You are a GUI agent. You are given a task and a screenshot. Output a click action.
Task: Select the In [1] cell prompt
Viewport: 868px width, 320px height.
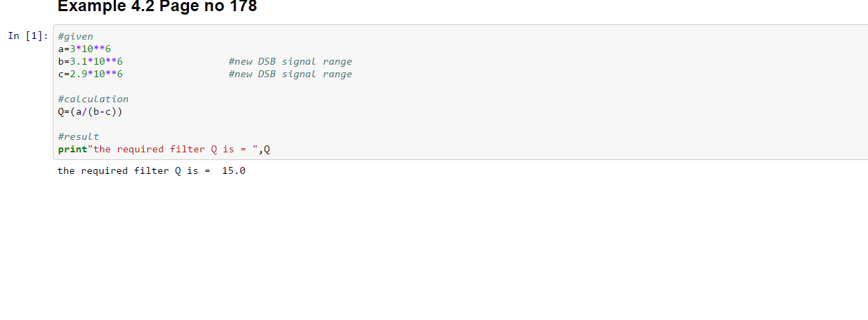(x=27, y=36)
